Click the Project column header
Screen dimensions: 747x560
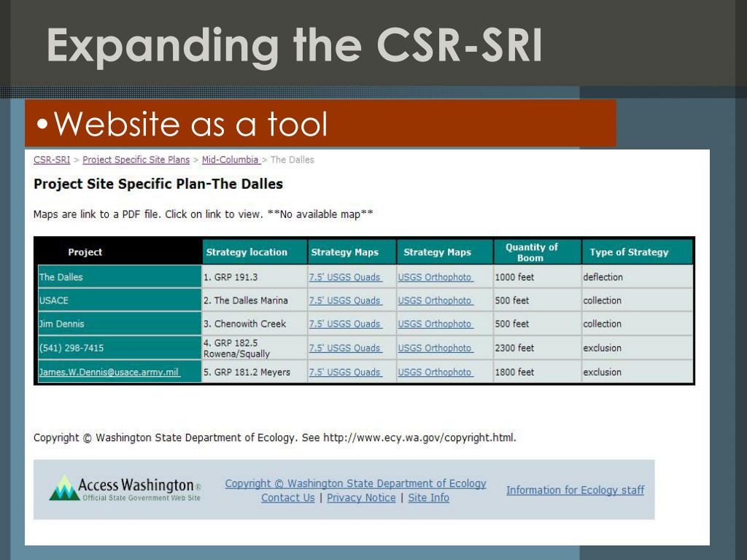pos(120,252)
